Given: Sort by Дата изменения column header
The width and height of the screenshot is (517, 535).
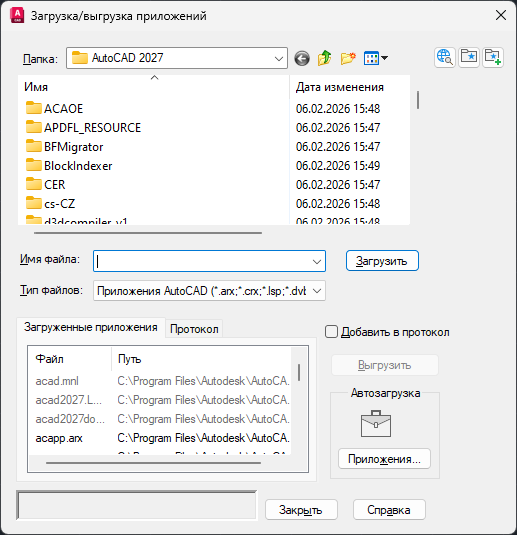Looking at the screenshot, I should 350,87.
